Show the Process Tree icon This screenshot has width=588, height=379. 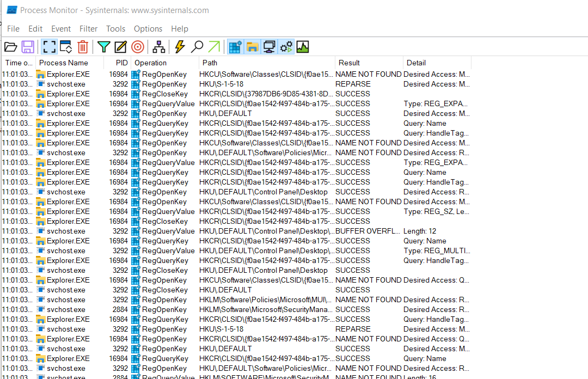[158, 47]
